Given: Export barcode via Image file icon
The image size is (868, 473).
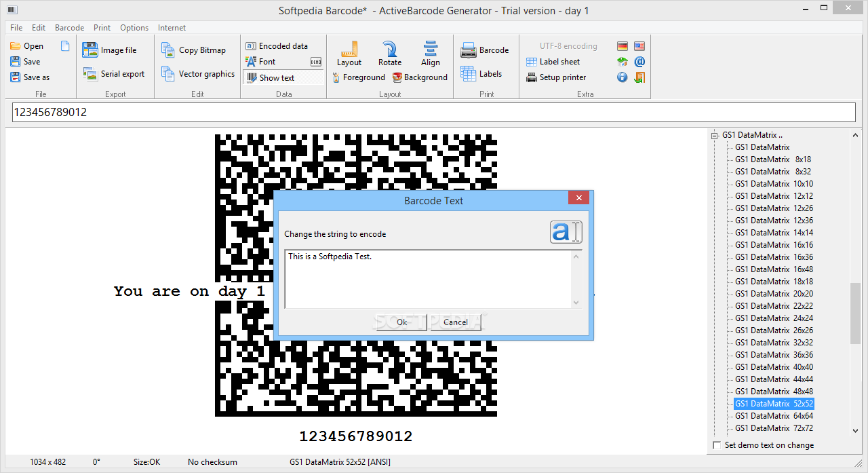Looking at the screenshot, I should 90,50.
